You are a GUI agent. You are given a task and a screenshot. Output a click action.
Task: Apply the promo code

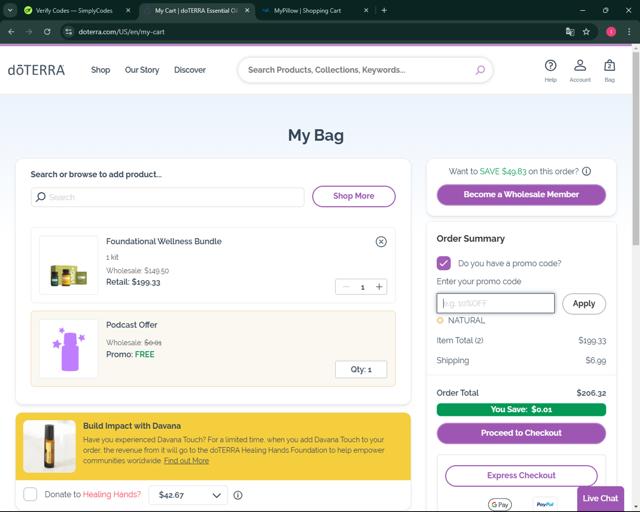point(584,304)
